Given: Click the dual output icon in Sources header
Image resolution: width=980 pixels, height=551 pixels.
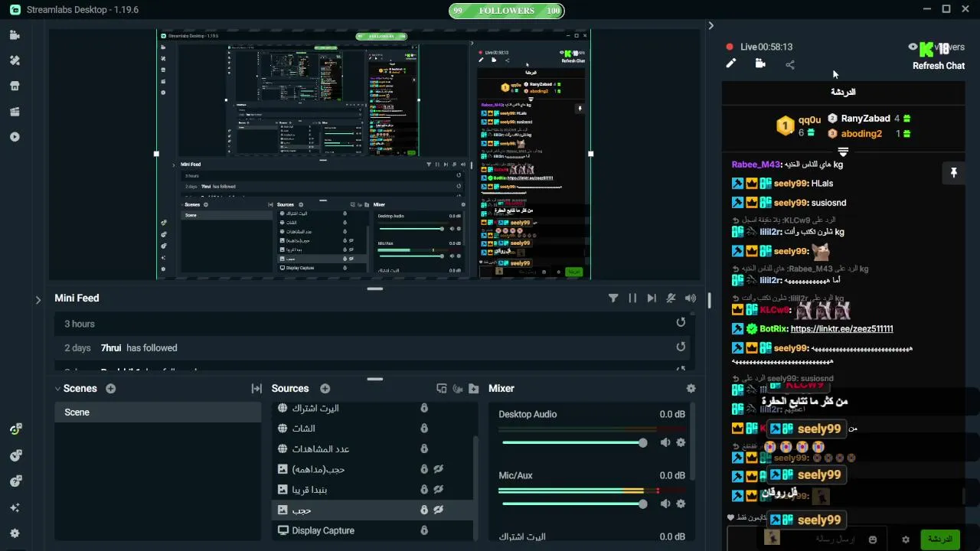Looking at the screenshot, I should 442,389.
